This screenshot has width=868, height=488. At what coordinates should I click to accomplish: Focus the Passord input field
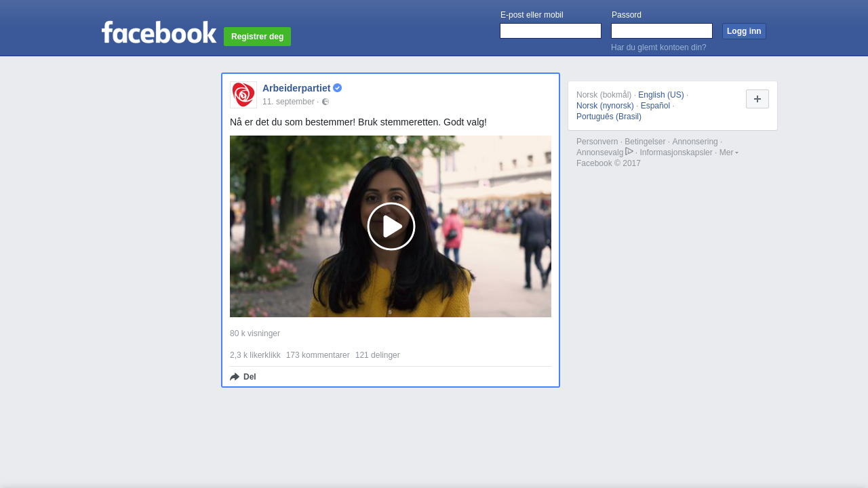point(661,31)
